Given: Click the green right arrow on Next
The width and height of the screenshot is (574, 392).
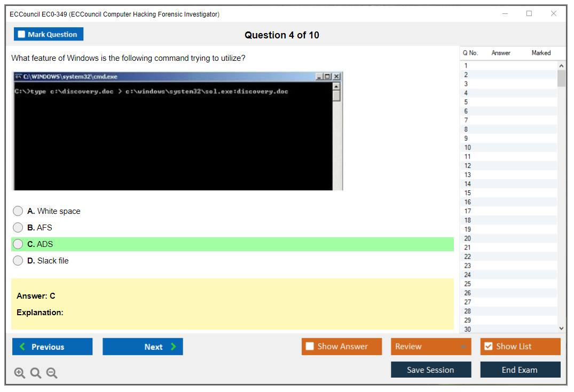Looking at the screenshot, I should coord(174,347).
